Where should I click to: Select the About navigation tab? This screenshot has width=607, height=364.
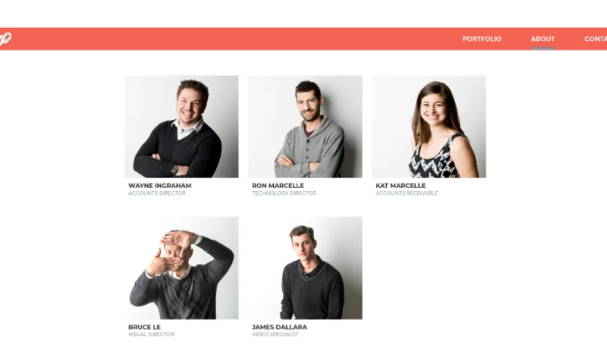[x=543, y=39]
